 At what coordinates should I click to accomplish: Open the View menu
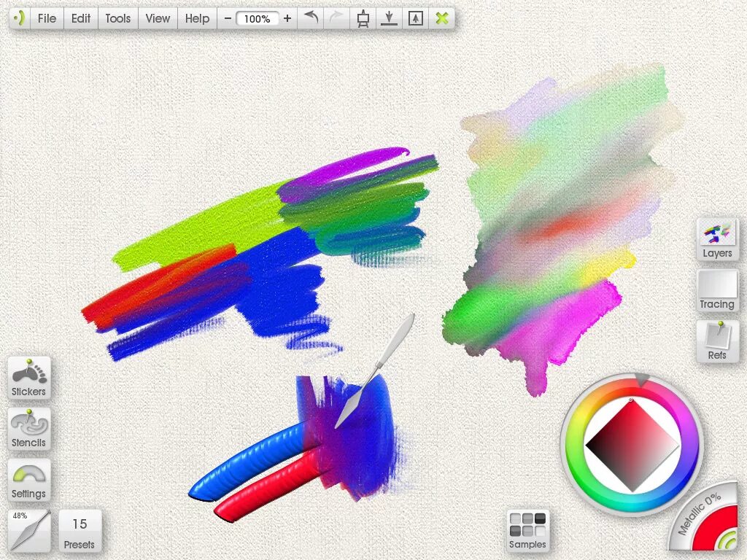(x=158, y=18)
